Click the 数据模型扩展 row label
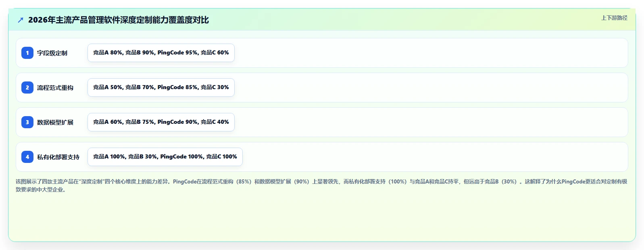The width and height of the screenshot is (644, 250). [x=55, y=122]
